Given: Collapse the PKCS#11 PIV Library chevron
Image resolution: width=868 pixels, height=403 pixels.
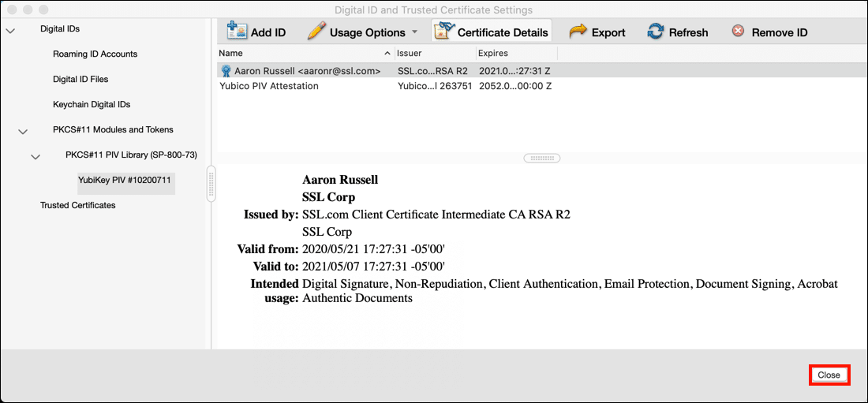Looking at the screenshot, I should [36, 156].
